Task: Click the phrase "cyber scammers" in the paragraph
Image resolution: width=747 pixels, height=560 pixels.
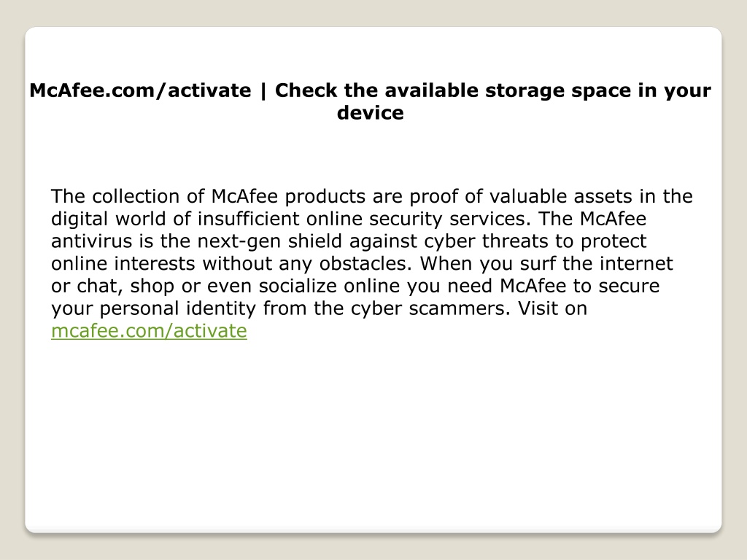Action: (x=430, y=308)
